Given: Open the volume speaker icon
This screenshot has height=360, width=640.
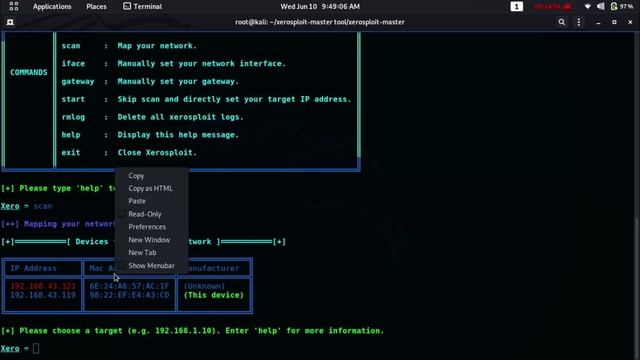Looking at the screenshot, I should 600,7.
